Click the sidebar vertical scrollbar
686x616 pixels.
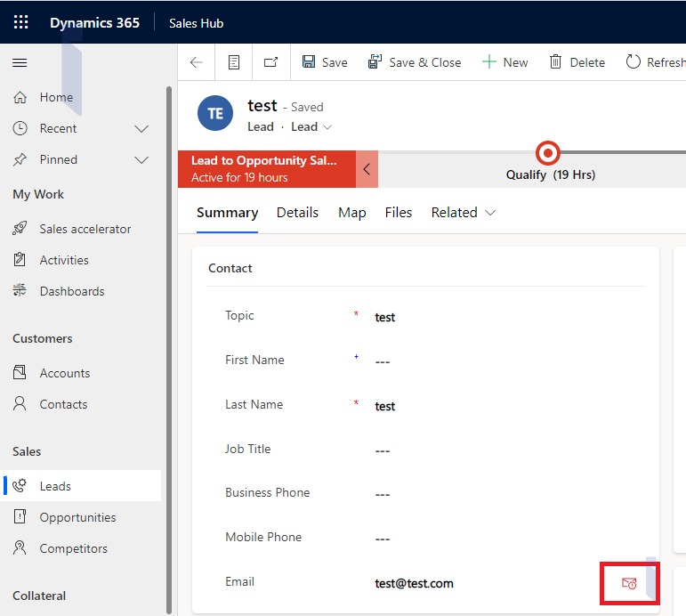[x=169, y=350]
